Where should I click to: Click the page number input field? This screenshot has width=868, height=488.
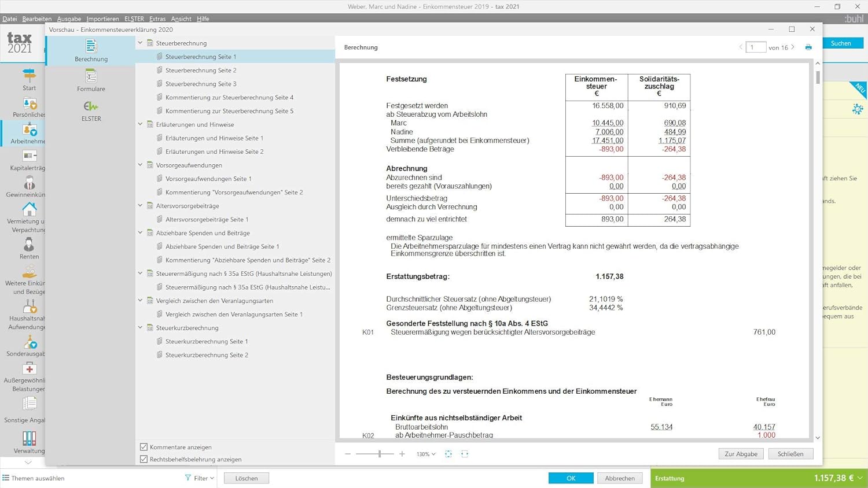tap(756, 47)
